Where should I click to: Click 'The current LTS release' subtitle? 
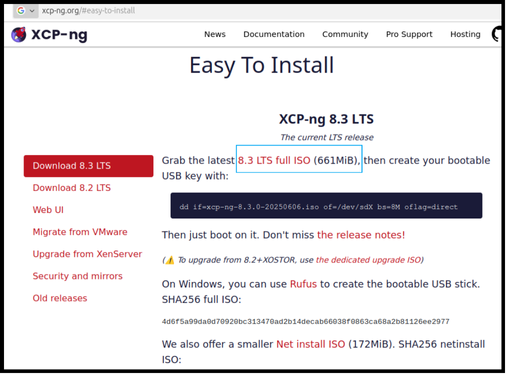327,137
